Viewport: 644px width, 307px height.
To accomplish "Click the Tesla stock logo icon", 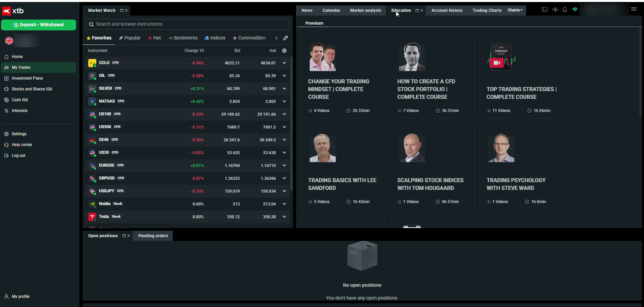I will [92, 217].
